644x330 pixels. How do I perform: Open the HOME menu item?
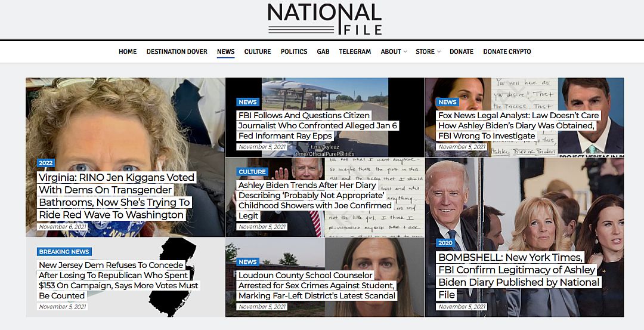(x=128, y=51)
